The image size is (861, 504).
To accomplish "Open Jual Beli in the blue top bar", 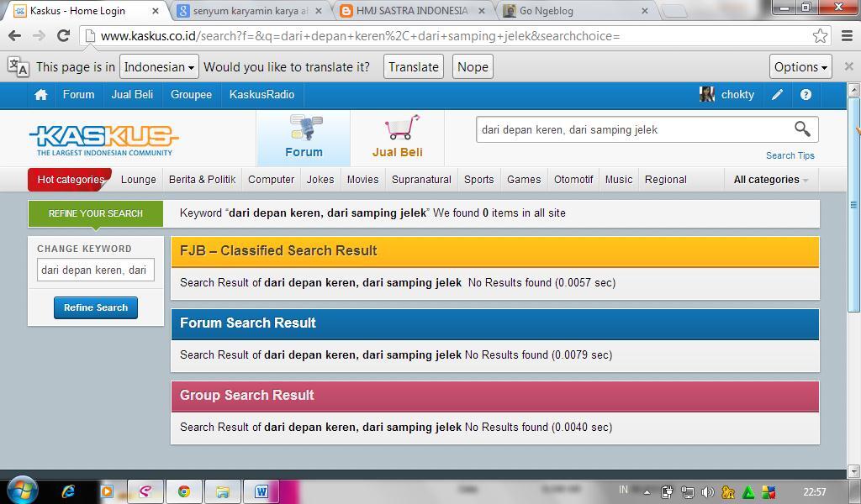I will pos(132,95).
